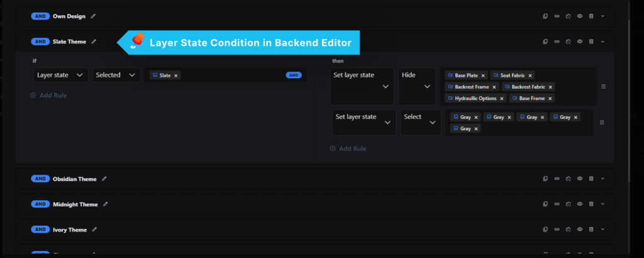Image resolution: width=644 pixels, height=258 pixels.
Task: Toggle visibility eye for Midnight Theme
Action: tap(580, 204)
